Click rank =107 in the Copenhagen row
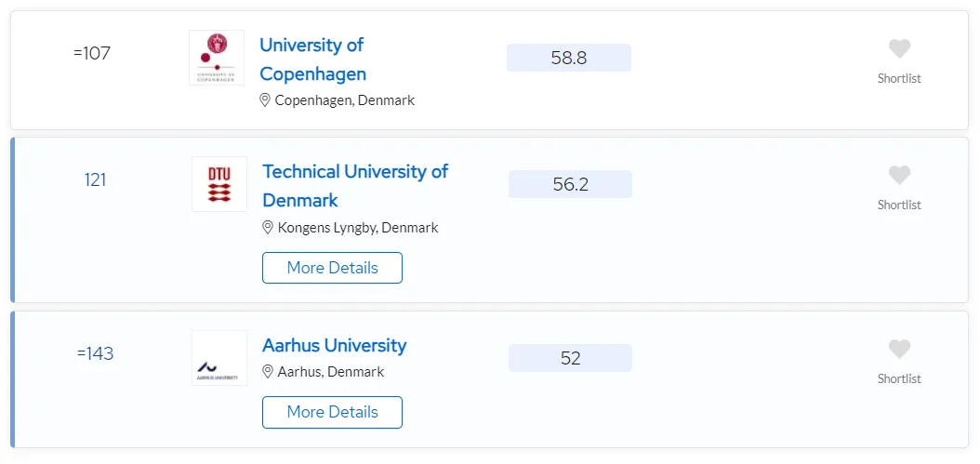This screenshot has height=464, width=980. (x=92, y=54)
